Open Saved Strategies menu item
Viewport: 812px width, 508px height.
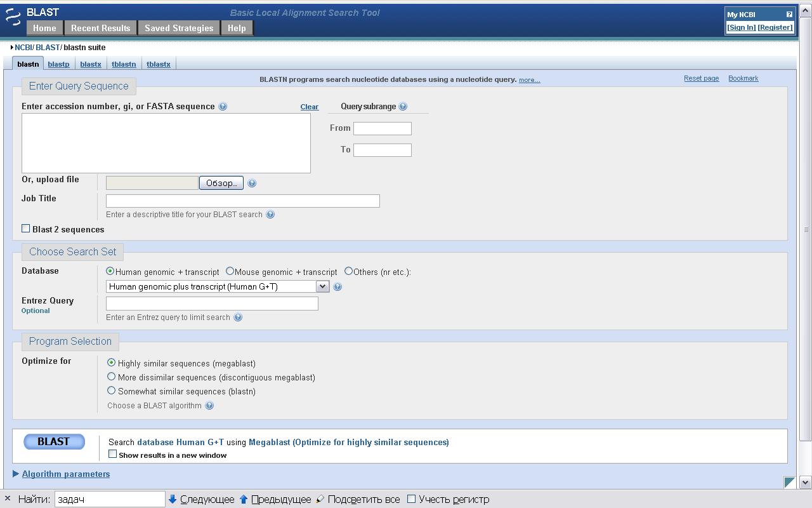179,28
